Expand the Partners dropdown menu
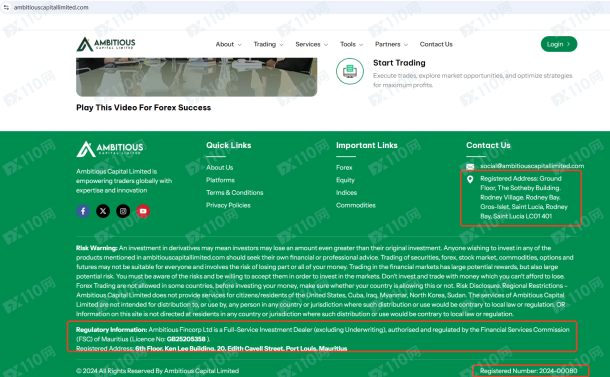 click(x=391, y=44)
